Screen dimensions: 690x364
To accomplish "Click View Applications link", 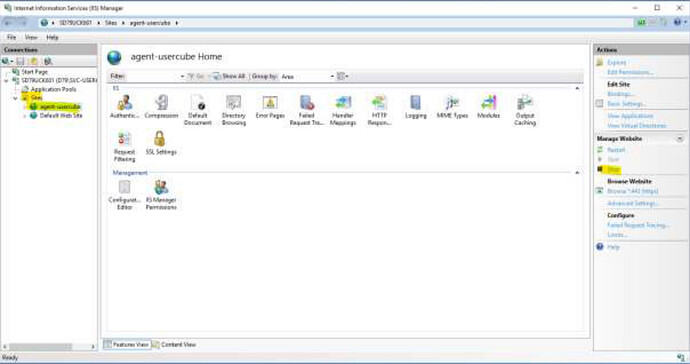I will click(x=630, y=116).
